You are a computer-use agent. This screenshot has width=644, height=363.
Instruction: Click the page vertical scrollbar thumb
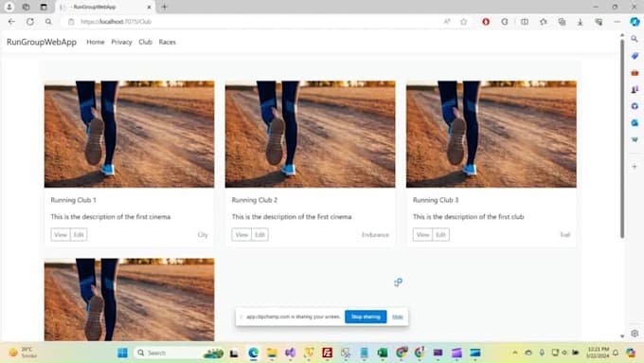click(x=622, y=138)
